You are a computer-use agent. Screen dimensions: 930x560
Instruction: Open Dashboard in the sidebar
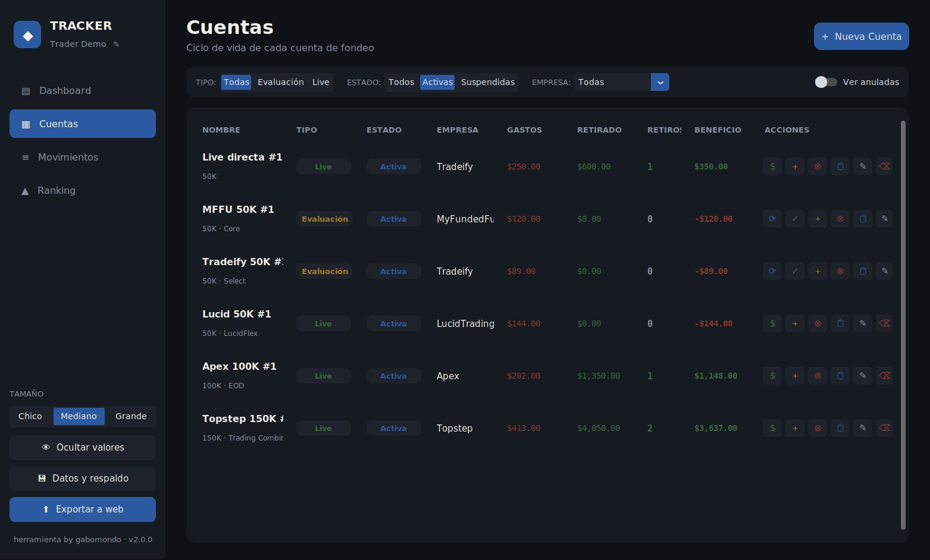[83, 90]
